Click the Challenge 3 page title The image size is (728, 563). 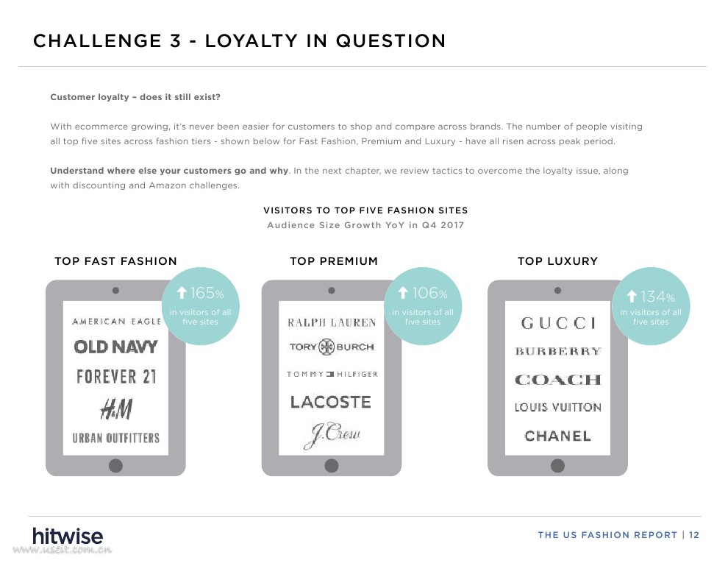coord(240,41)
